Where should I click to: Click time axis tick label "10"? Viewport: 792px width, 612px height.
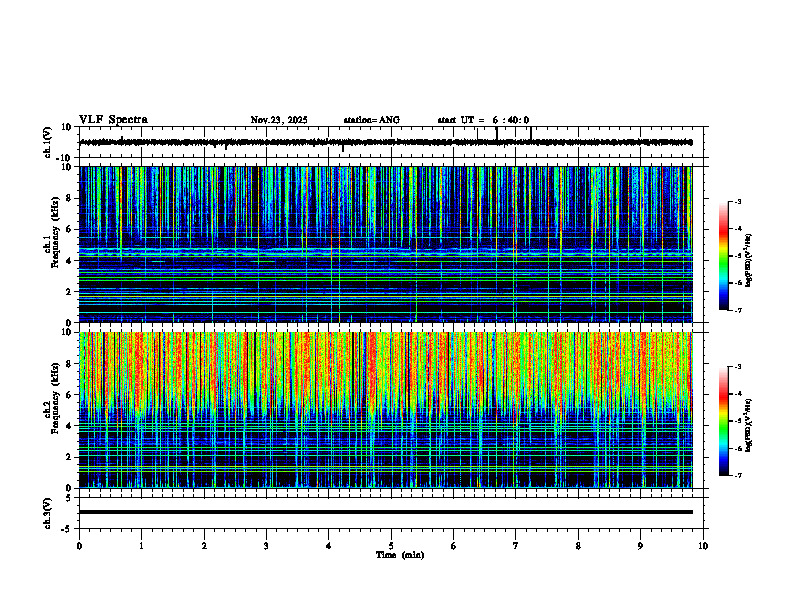703,546
